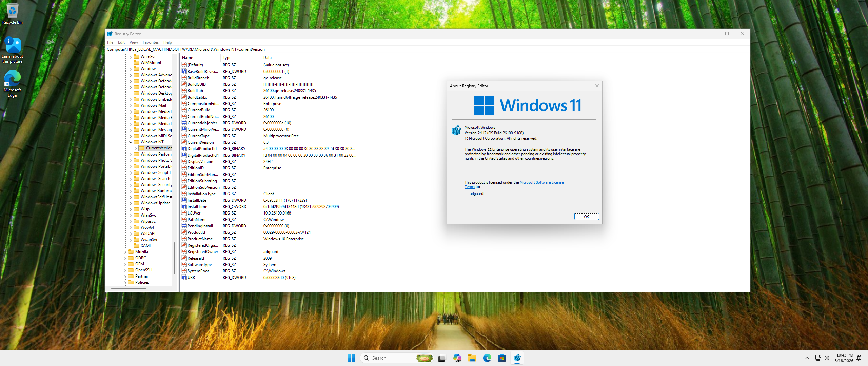This screenshot has width=868, height=366.
Task: Select the UBR DWORD value icon
Action: pyautogui.click(x=184, y=277)
